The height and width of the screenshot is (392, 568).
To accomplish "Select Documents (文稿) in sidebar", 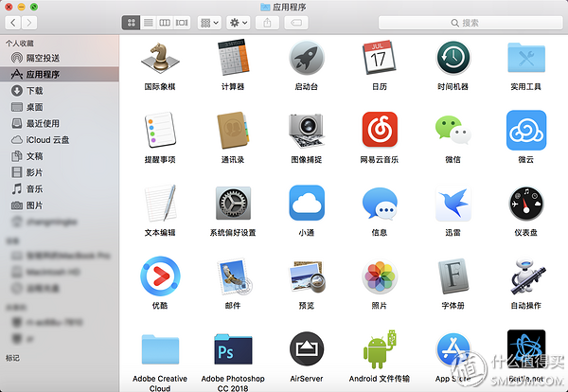I will coord(60,156).
